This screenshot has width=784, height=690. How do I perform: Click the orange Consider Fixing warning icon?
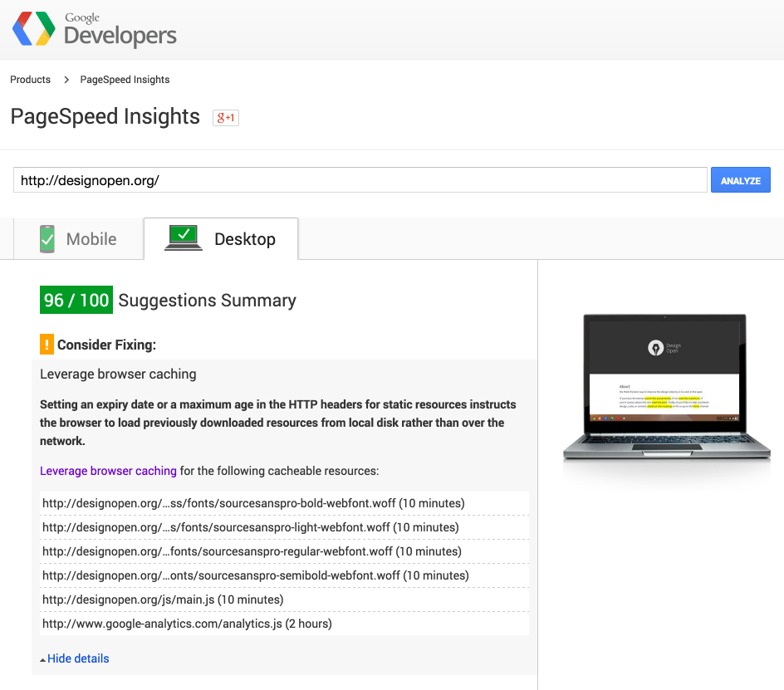coord(47,344)
